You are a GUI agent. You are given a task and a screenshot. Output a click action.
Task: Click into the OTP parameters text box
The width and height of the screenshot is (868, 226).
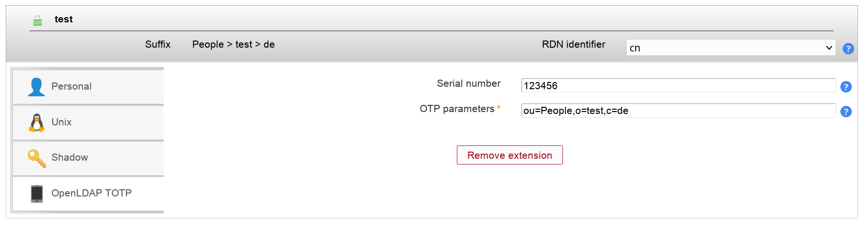(678, 111)
